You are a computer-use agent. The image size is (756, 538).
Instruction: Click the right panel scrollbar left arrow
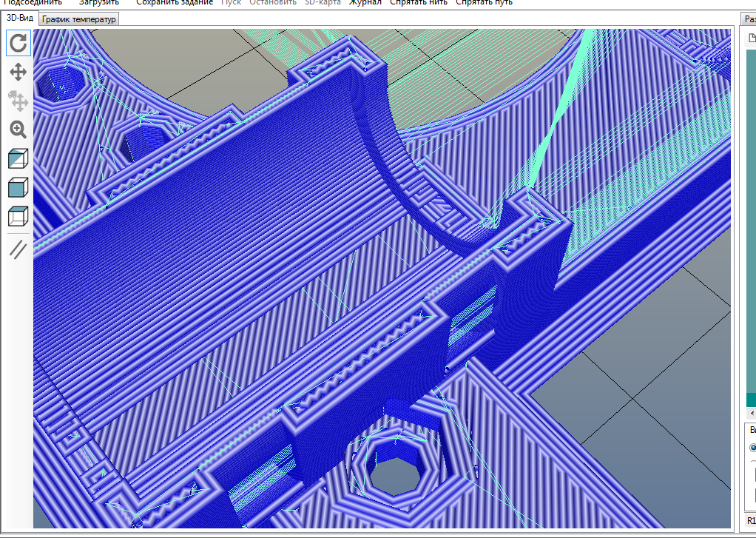tap(752, 412)
